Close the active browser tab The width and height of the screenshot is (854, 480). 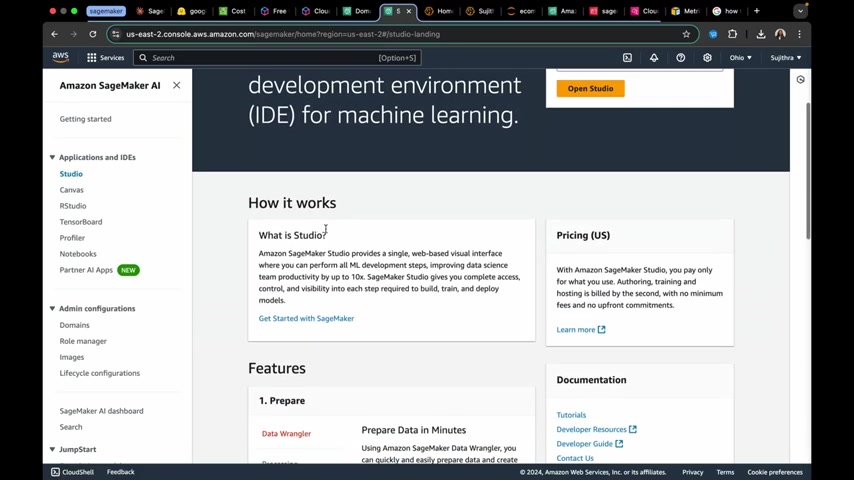coord(408,11)
